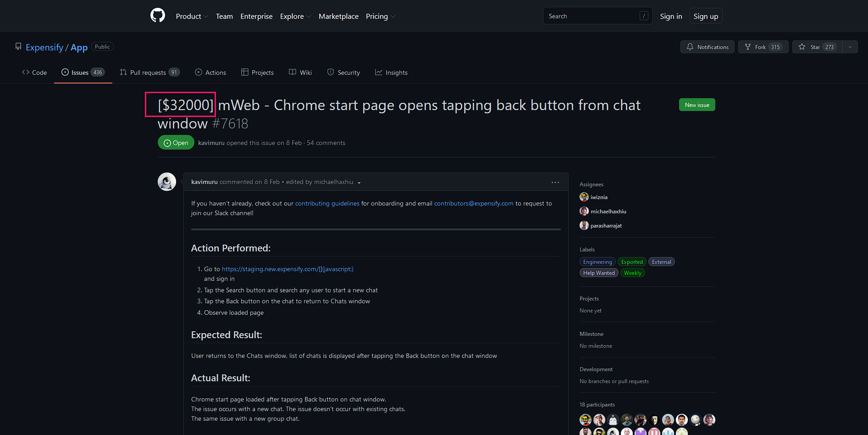The height and width of the screenshot is (435, 868).
Task: Expand the Explore dropdown menu
Action: point(295,16)
